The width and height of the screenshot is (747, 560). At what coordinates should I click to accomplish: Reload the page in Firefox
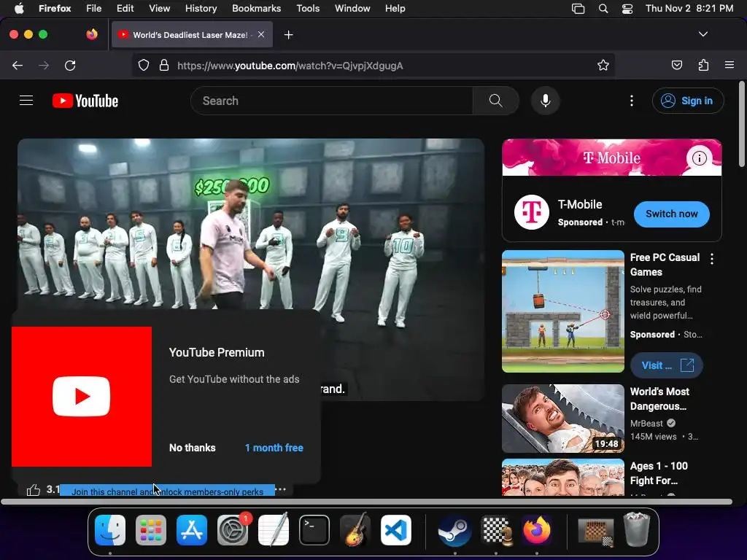(70, 65)
